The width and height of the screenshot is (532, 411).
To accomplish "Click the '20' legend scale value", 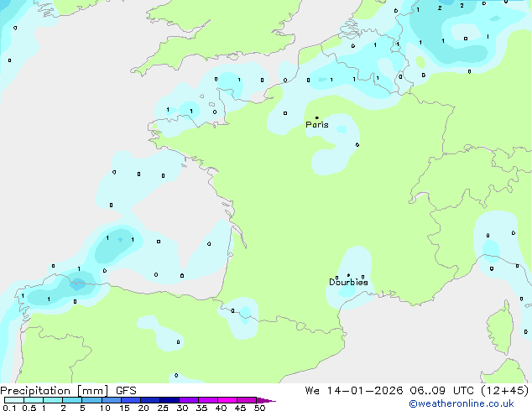I will (143, 408).
